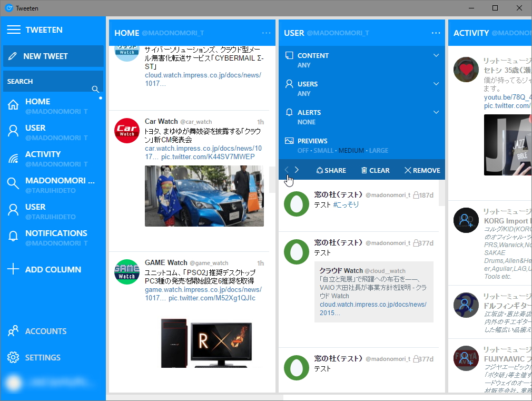Click the ACTIVITY signal icon in sidebar

(x=13, y=158)
